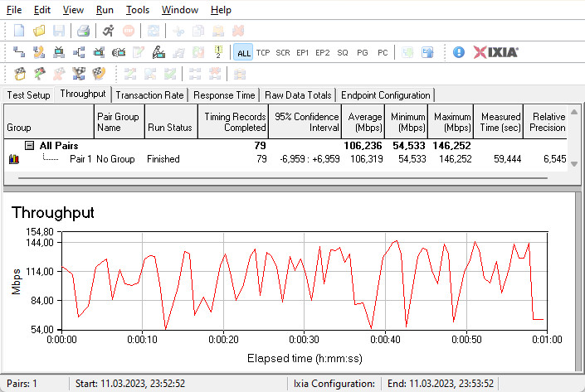This screenshot has width=585, height=392.
Task: Click the pen-and-TV edit icon
Action: tap(158, 52)
